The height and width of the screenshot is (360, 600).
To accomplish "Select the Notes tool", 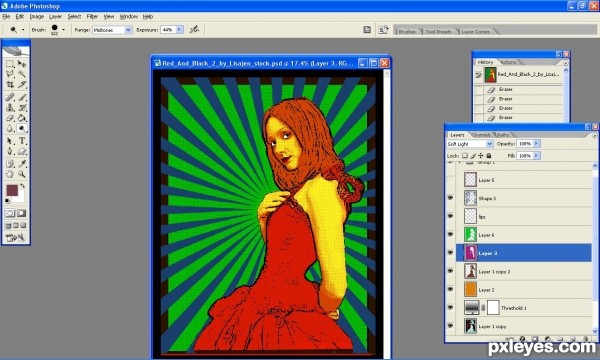I will 10,164.
